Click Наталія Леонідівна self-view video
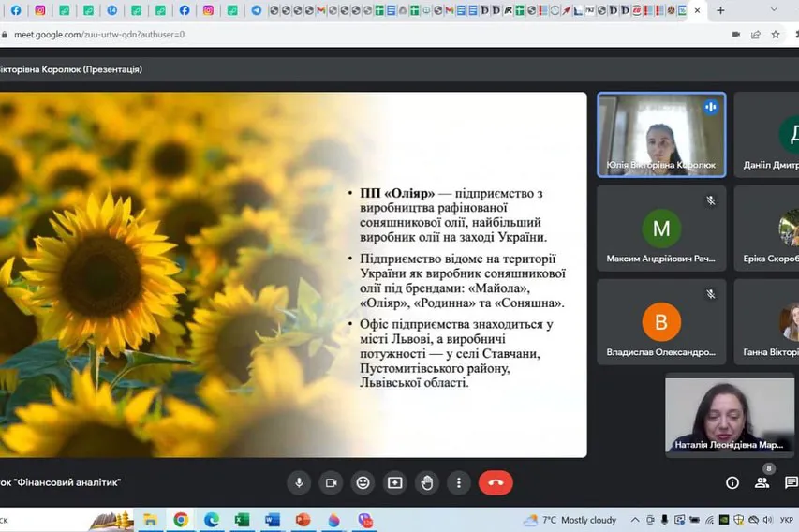Image resolution: width=799 pixels, height=532 pixels. (729, 415)
